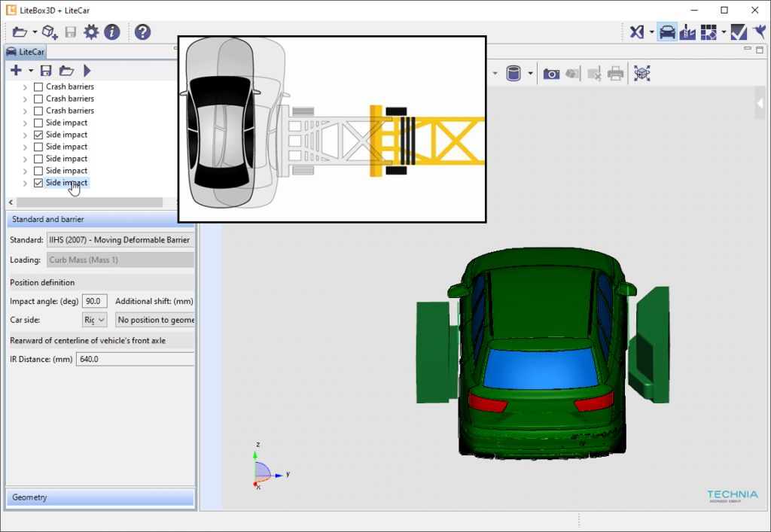This screenshot has width=771, height=532.
Task: Expand the first Crash barriers tree node
Action: click(25, 87)
